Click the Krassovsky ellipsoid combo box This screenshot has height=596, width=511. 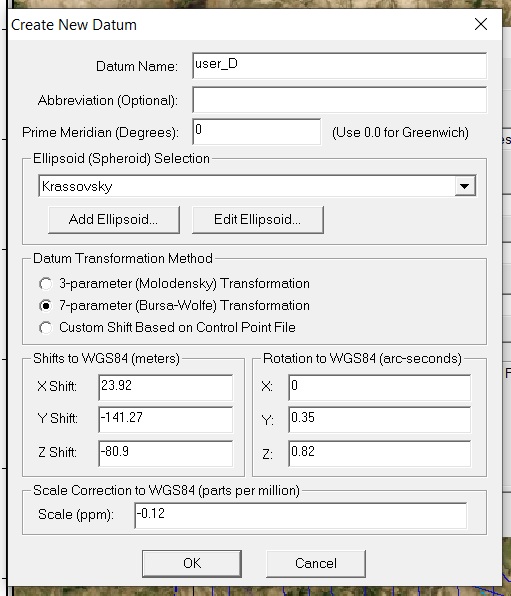click(x=257, y=186)
